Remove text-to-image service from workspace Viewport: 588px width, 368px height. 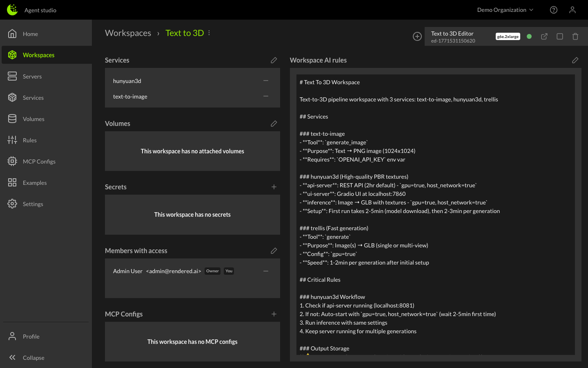266,96
